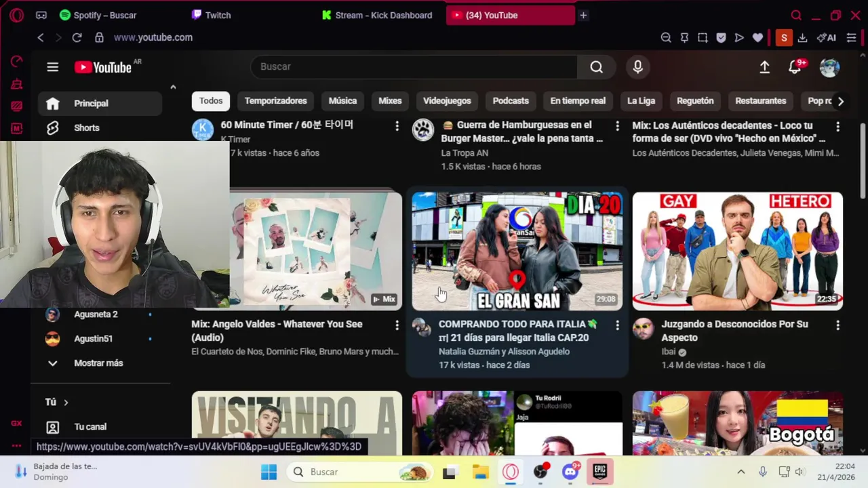The height and width of the screenshot is (488, 868).
Task: Open a new browser tab with plus
Action: point(583,15)
